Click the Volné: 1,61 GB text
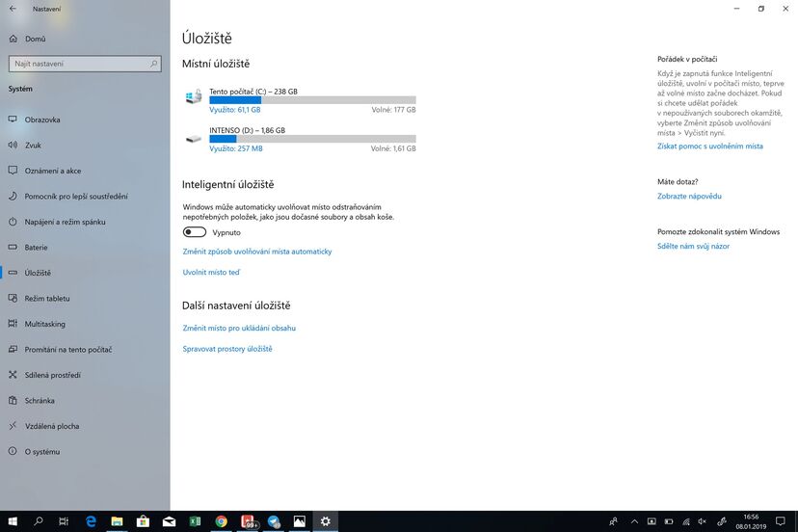The image size is (798, 532). pos(393,148)
